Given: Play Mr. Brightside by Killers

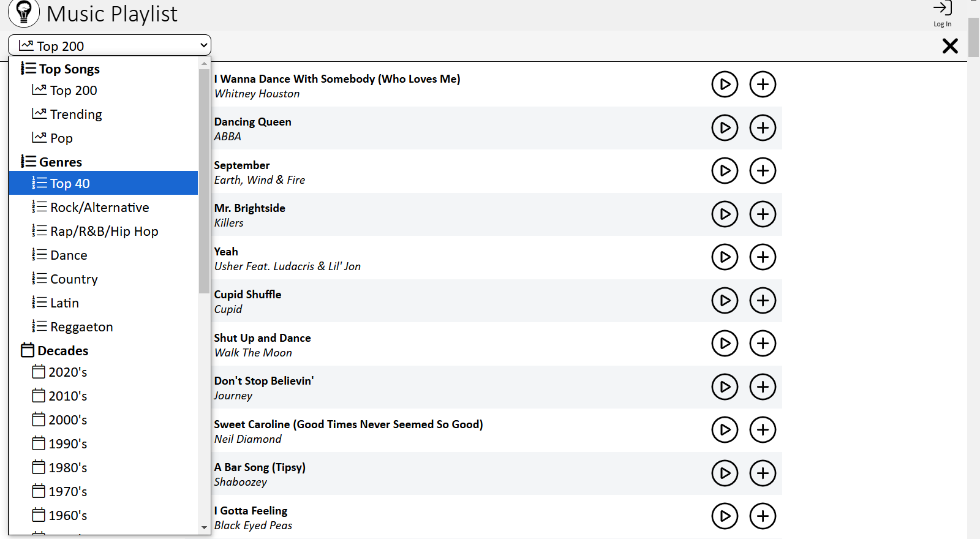Looking at the screenshot, I should click(725, 214).
